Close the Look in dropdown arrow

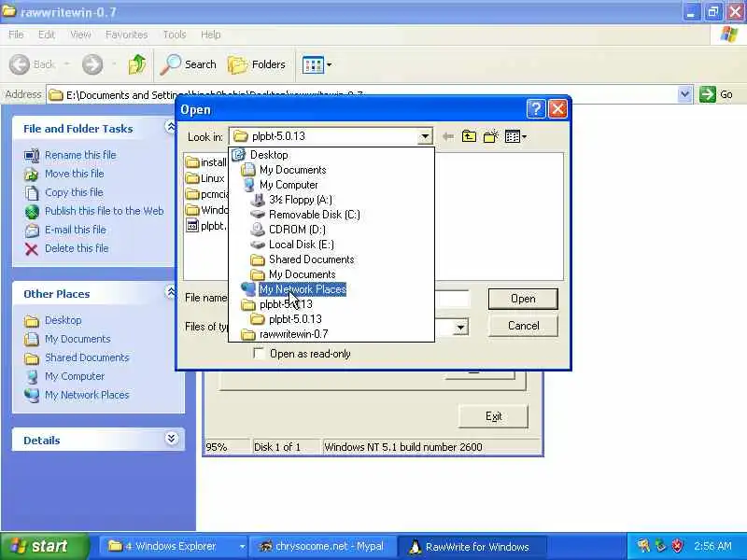[425, 136]
